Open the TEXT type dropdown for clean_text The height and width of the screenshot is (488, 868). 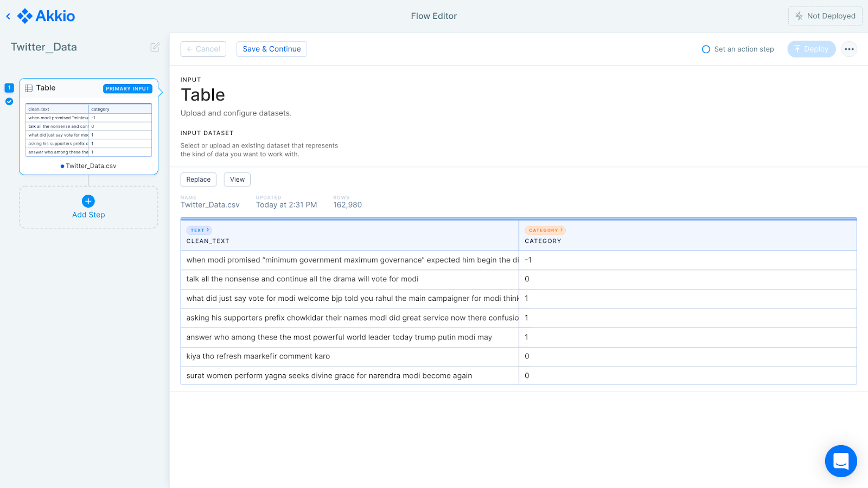coord(199,230)
